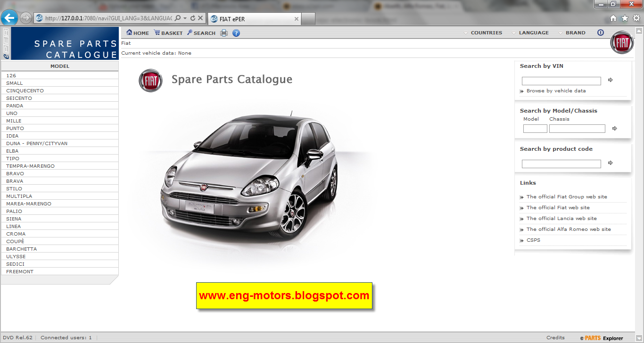
Task: Open the official Alfa Romeo web site link
Action: 569,229
